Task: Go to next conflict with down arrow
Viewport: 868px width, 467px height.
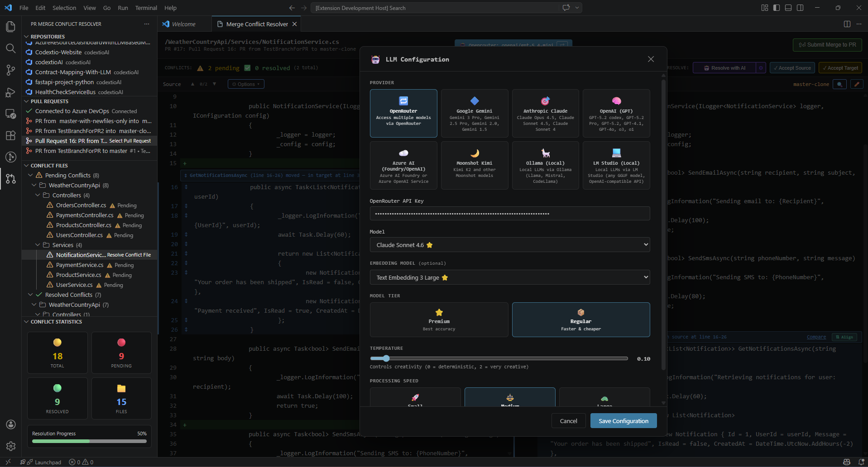Action: [214, 84]
